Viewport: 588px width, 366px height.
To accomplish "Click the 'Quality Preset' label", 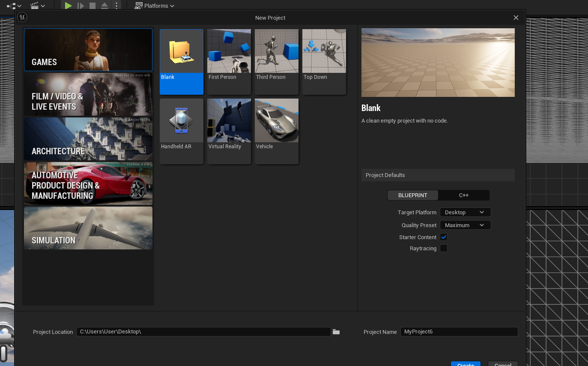I will click(x=419, y=225).
